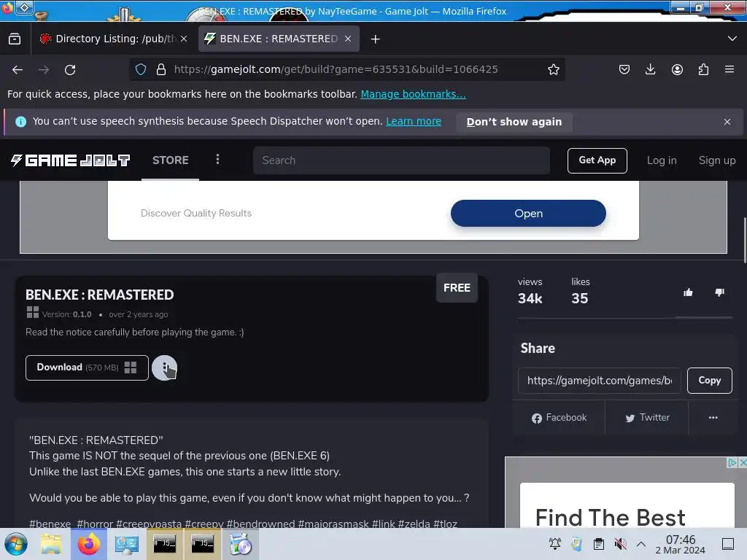Screen dimensions: 747x560
Task: Expand the list all tabs chevron
Action: pos(732,39)
